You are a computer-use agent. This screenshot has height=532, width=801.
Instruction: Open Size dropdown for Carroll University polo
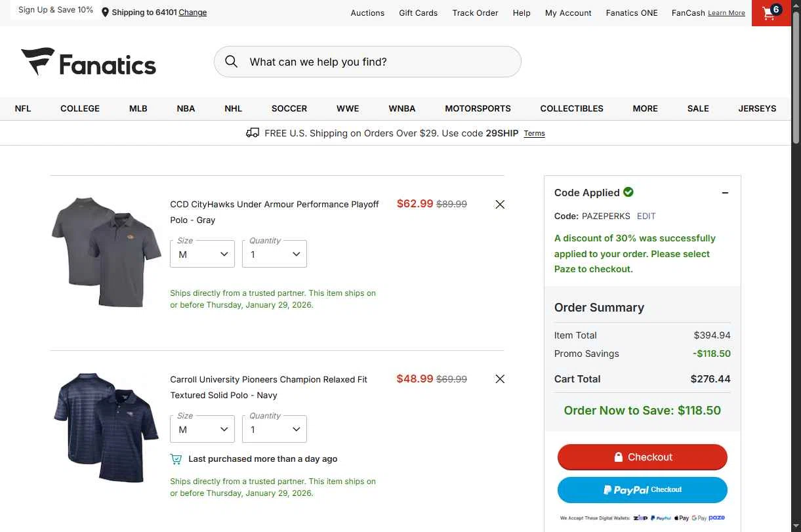[x=202, y=429]
